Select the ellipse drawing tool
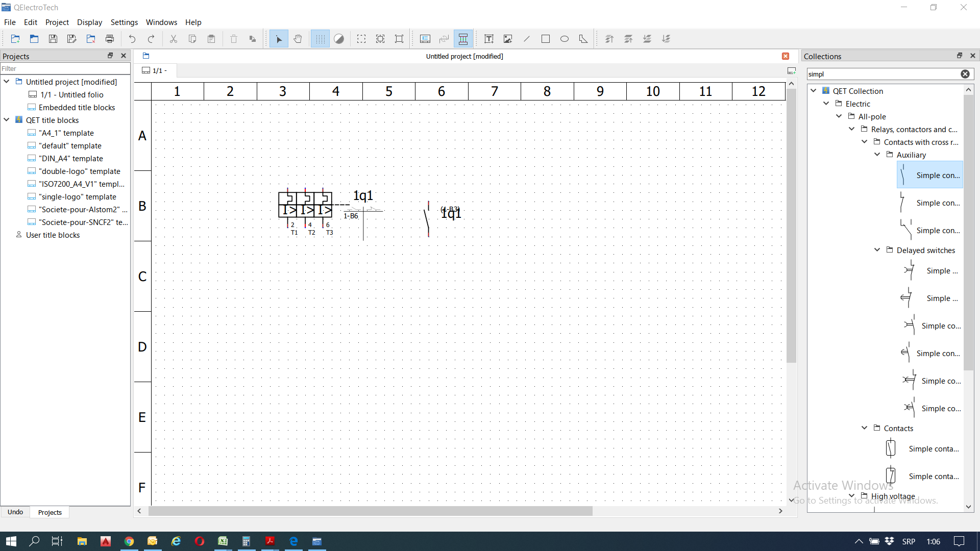The height and width of the screenshot is (551, 980). click(x=565, y=39)
